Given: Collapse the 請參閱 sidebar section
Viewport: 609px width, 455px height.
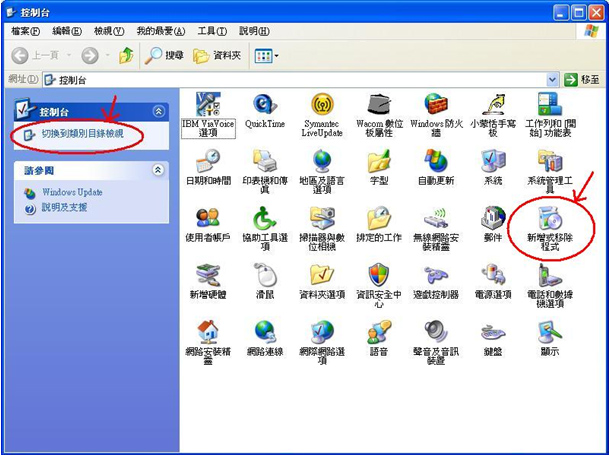Looking at the screenshot, I should 158,171.
